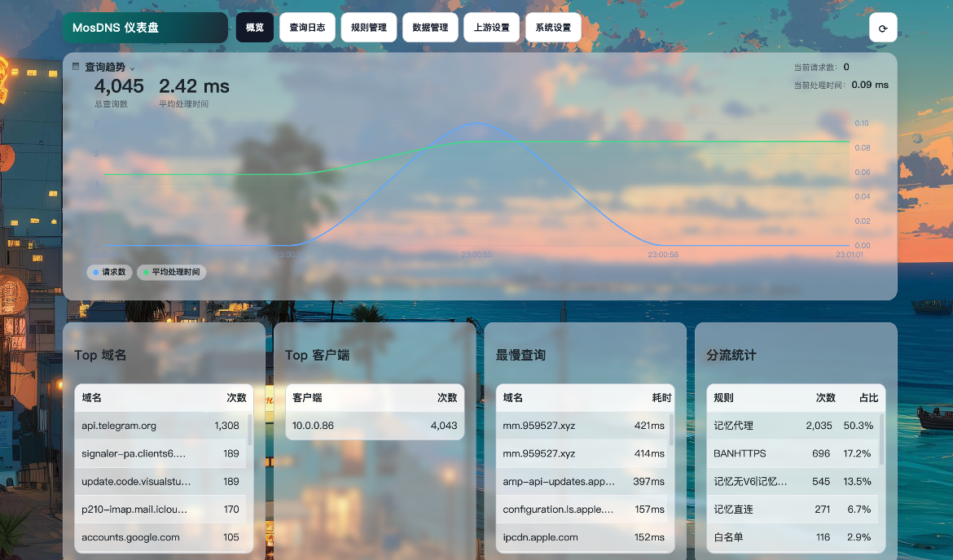Click the 规则 column header
This screenshot has width=953, height=560.
724,398
